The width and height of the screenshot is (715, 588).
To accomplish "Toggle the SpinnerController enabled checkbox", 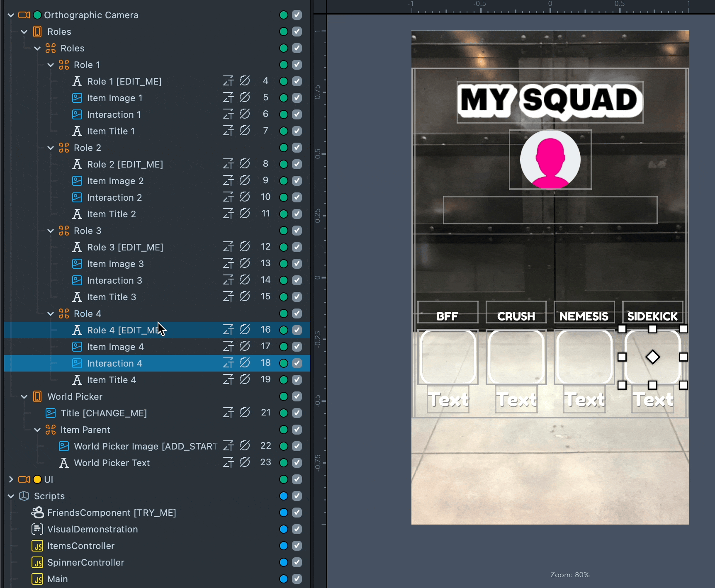I will [297, 562].
